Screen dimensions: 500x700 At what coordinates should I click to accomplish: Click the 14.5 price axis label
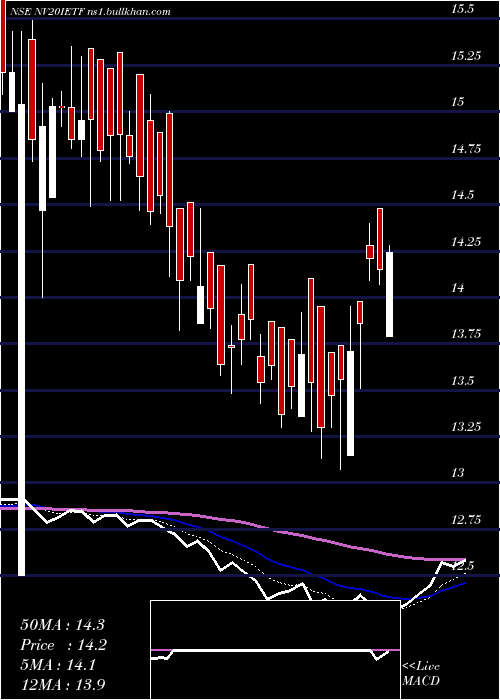462,195
